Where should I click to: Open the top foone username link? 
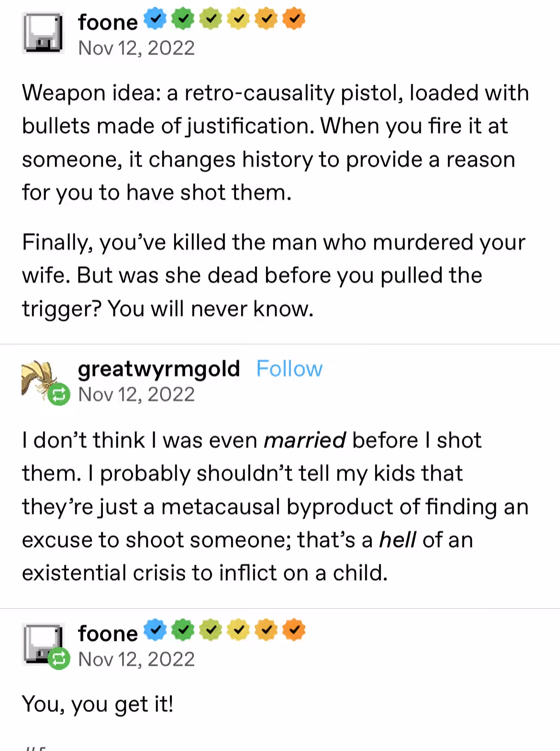click(108, 22)
